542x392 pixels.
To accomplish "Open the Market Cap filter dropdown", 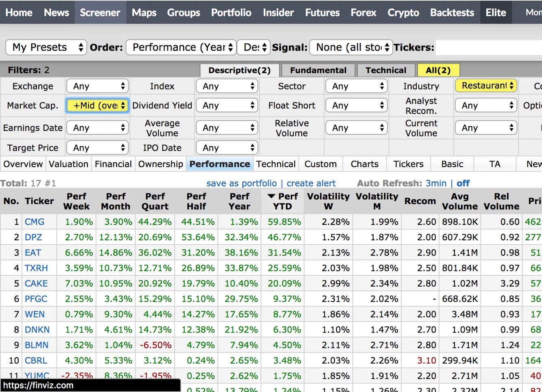I will (98, 106).
